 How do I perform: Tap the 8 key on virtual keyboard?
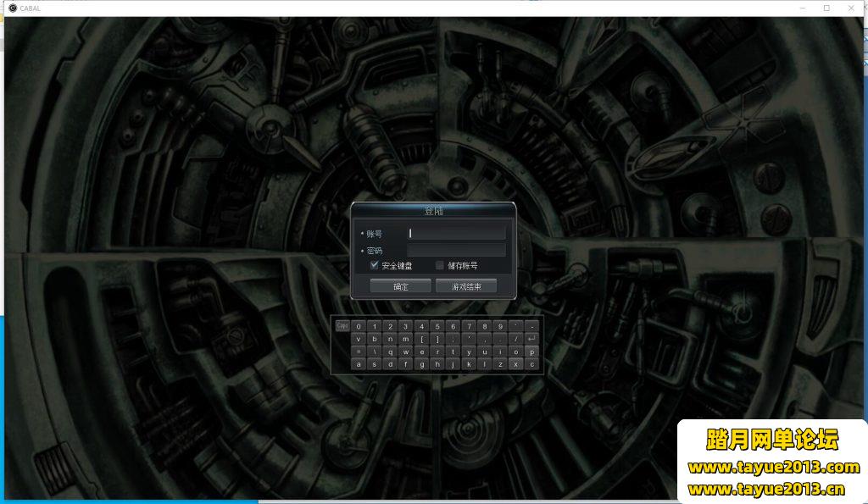[485, 326]
